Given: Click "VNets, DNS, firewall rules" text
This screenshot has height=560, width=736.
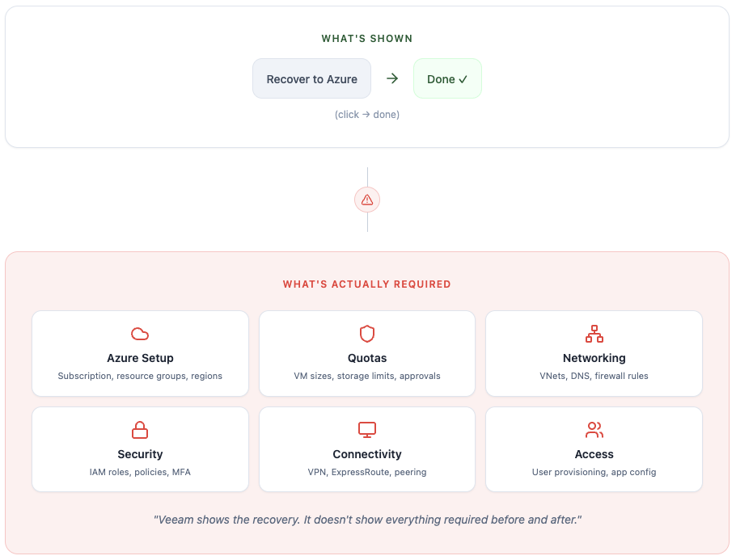Looking at the screenshot, I should 594,376.
